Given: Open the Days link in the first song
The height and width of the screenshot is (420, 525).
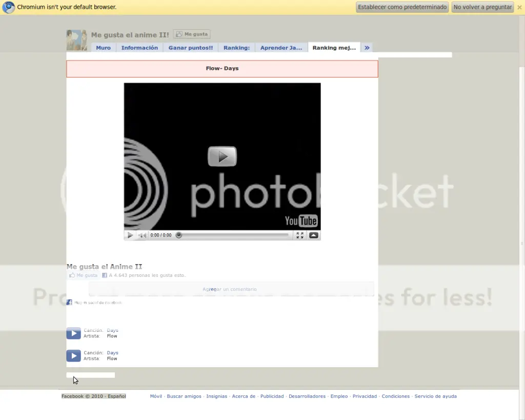Looking at the screenshot, I should pos(112,330).
